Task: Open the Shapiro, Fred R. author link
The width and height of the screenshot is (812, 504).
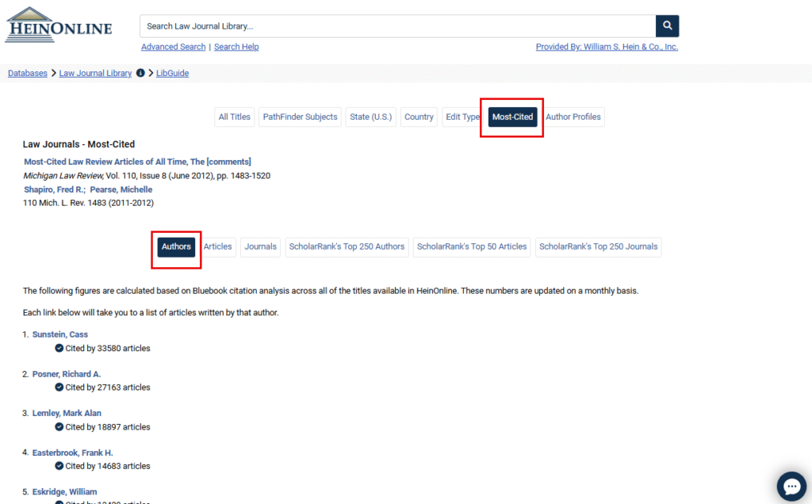Action: pyautogui.click(x=53, y=189)
